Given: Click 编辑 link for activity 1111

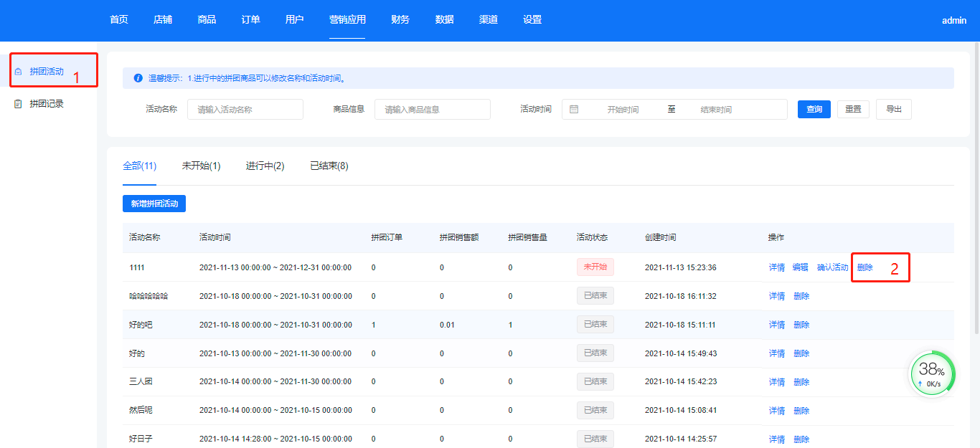Looking at the screenshot, I should tap(800, 267).
